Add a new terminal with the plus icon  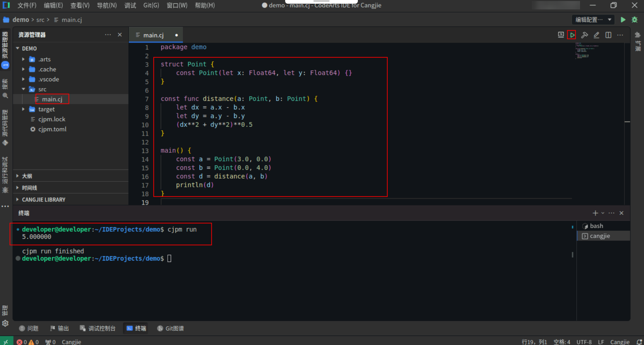click(x=595, y=213)
